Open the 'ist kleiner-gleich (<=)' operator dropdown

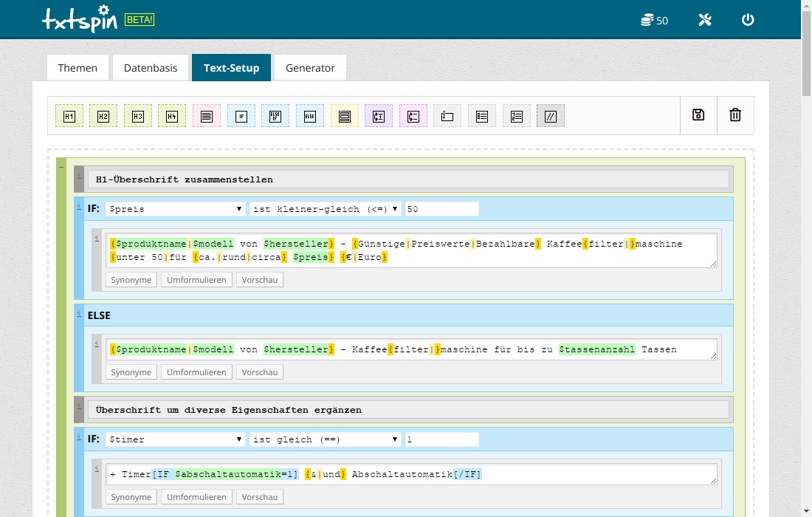click(326, 209)
